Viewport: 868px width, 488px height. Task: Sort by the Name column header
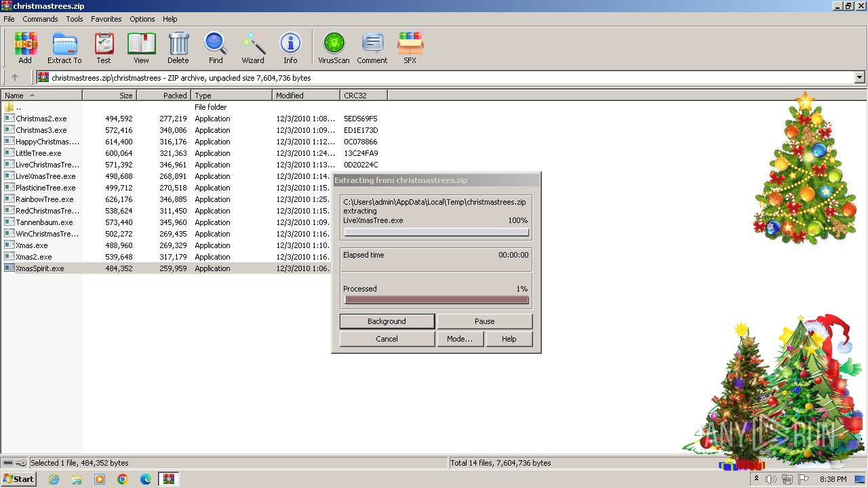[x=41, y=96]
